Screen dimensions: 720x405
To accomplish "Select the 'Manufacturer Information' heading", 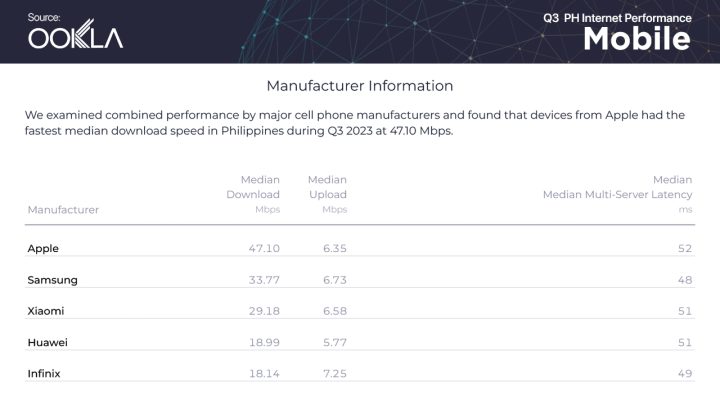I will coord(360,86).
